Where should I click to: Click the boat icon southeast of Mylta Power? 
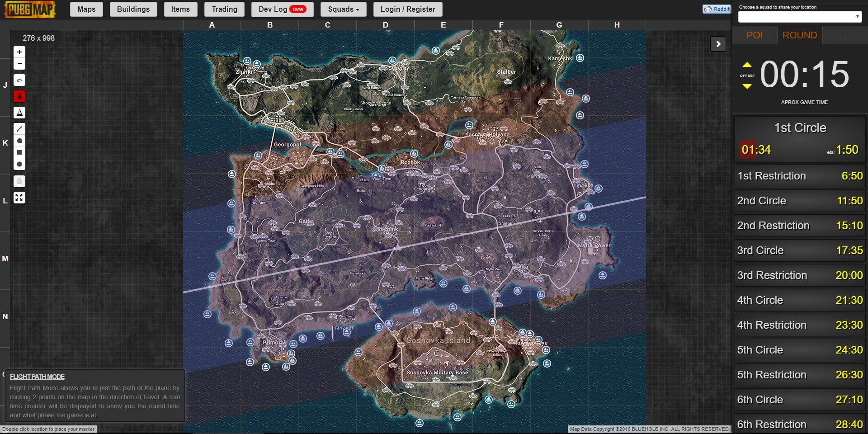[603, 275]
